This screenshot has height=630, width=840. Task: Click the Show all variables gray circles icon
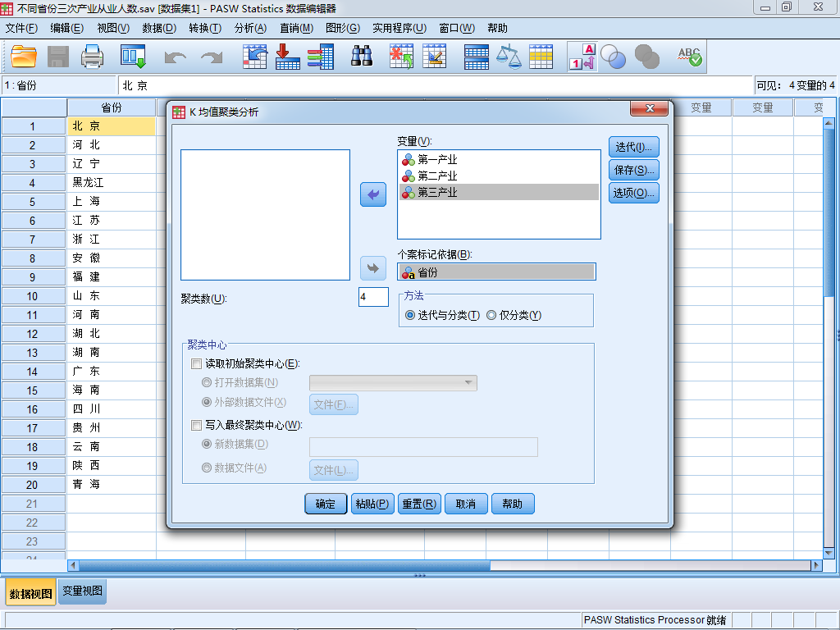(x=646, y=57)
